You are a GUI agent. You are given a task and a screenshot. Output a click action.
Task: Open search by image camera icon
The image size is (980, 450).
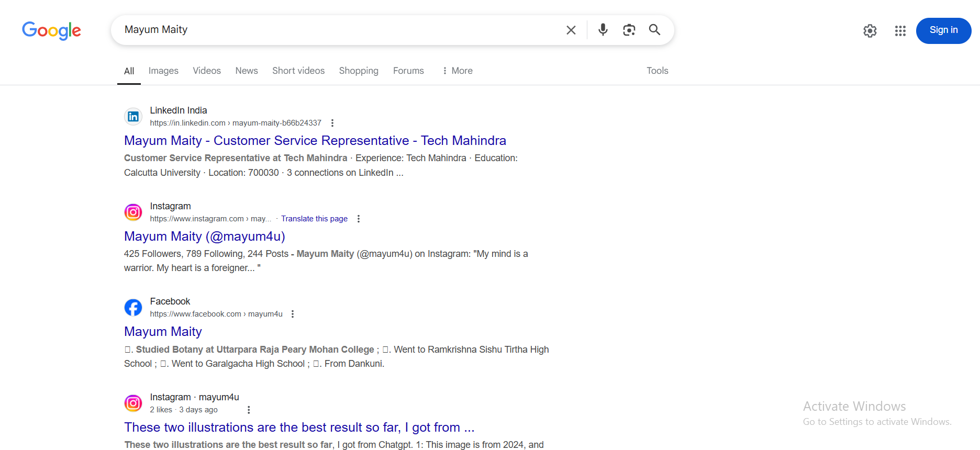[x=629, y=30]
